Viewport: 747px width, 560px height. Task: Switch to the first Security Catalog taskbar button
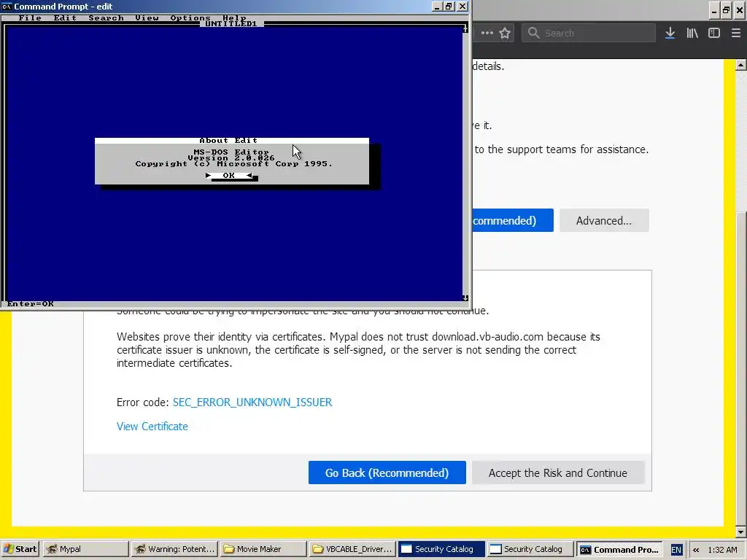click(x=441, y=549)
